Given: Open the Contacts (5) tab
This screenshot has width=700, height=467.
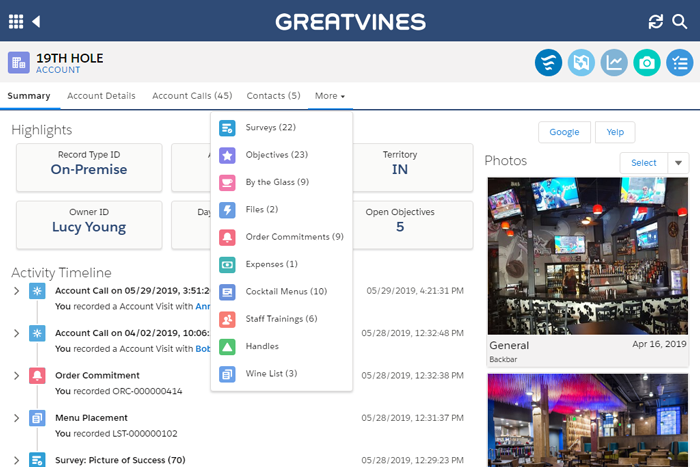Looking at the screenshot, I should tap(273, 96).
